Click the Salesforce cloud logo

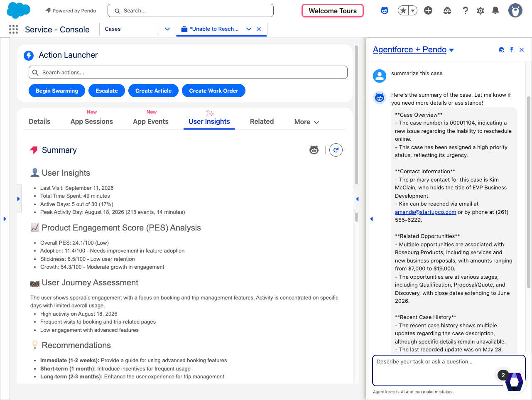[19, 10]
